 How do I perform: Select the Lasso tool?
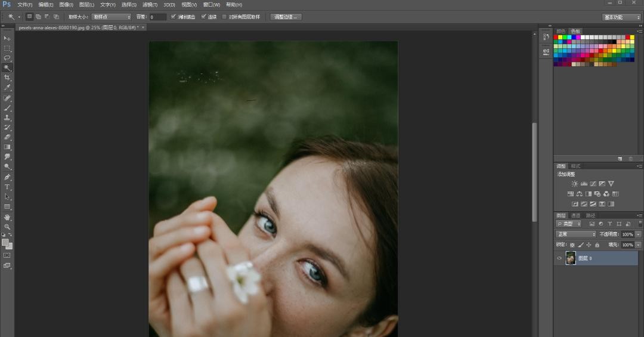click(7, 58)
